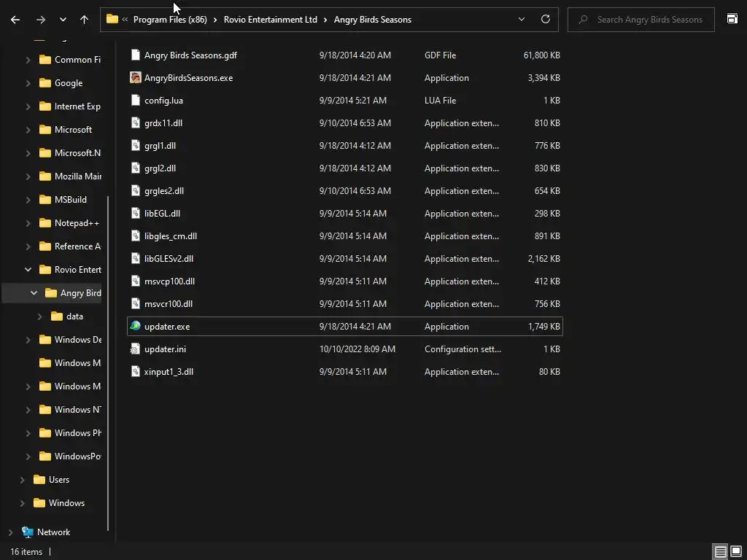Image resolution: width=747 pixels, height=560 pixels.
Task: Go back with the left arrow button
Action: pyautogui.click(x=15, y=20)
